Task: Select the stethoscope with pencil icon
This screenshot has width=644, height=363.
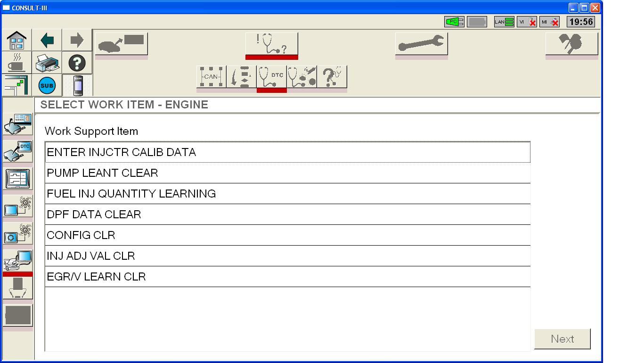Action: 302,77
